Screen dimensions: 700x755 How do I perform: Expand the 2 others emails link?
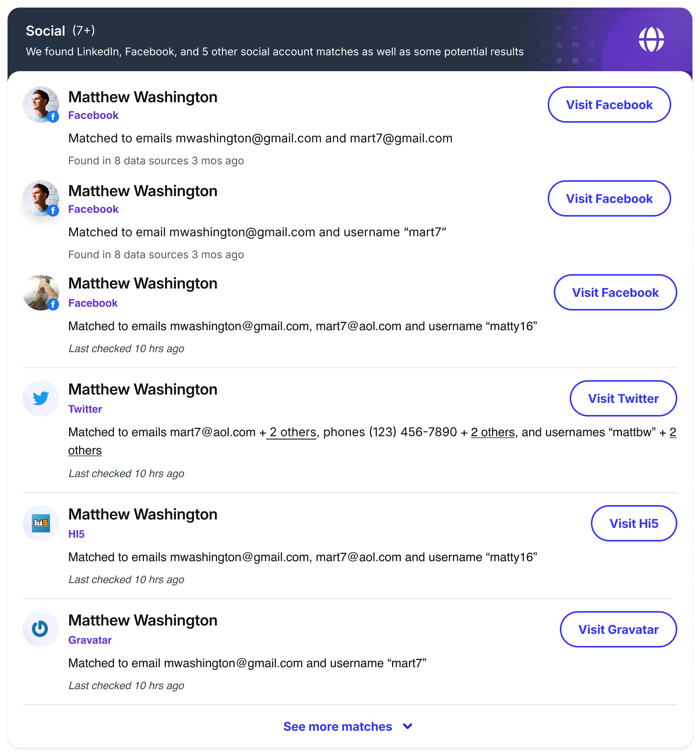pyautogui.click(x=292, y=432)
